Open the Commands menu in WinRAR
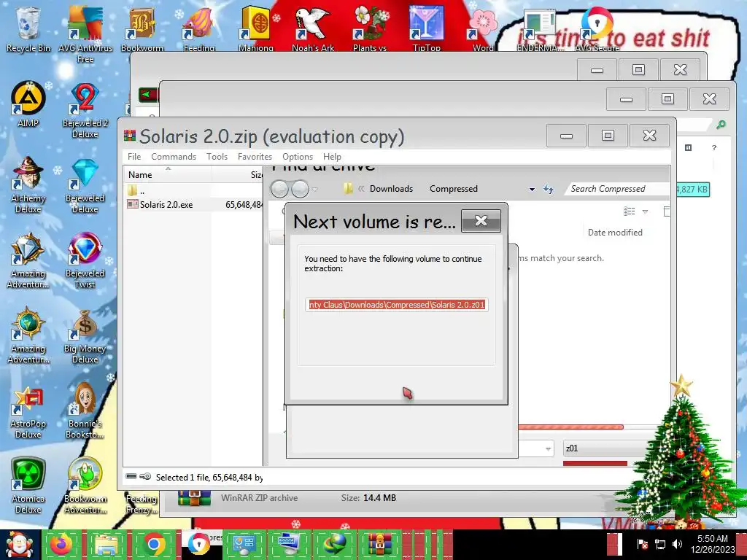The height and width of the screenshot is (560, 747). point(174,157)
